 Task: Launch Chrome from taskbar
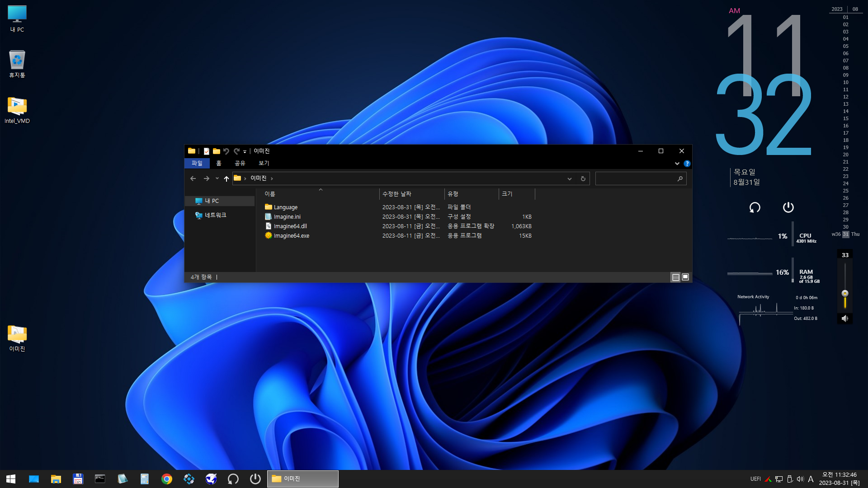click(x=167, y=479)
